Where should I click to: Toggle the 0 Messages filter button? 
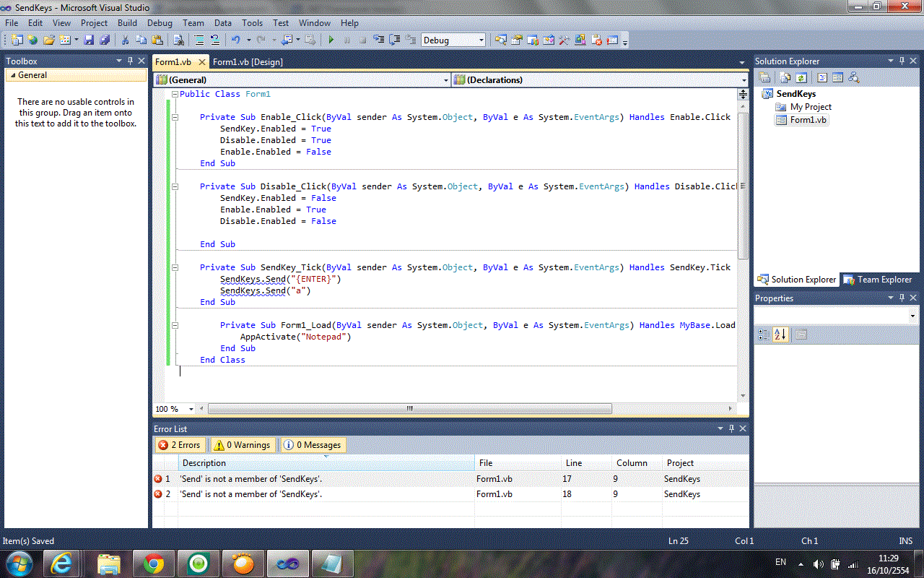(x=313, y=445)
